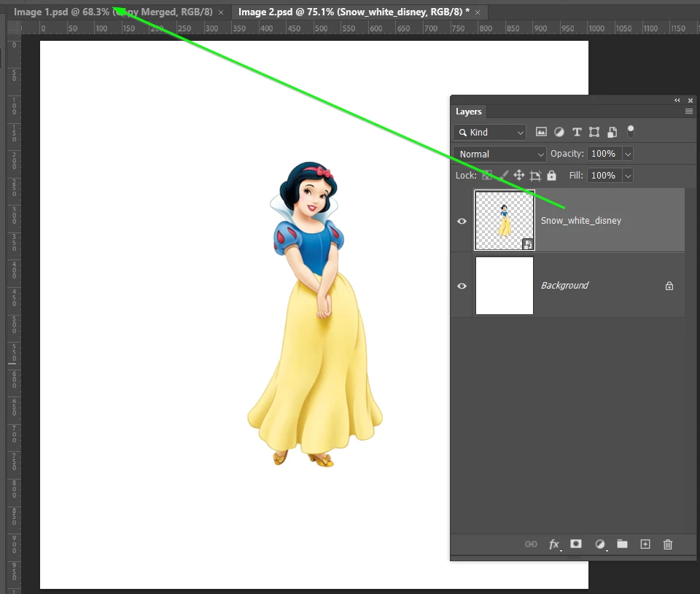Click the Fill value field
Image resolution: width=700 pixels, height=594 pixels.
click(x=604, y=176)
